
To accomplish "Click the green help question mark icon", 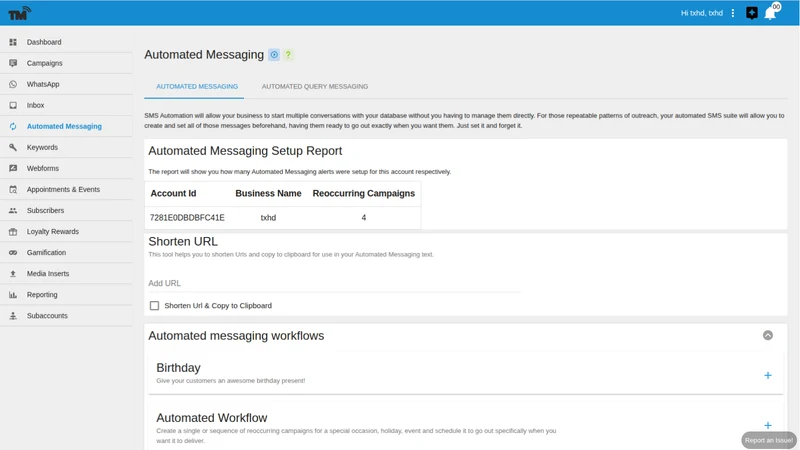I will (x=288, y=55).
